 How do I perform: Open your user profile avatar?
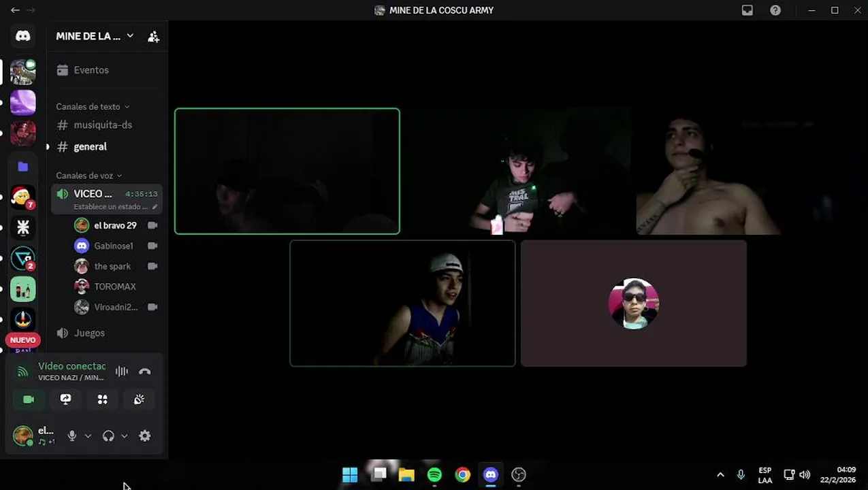click(x=23, y=436)
